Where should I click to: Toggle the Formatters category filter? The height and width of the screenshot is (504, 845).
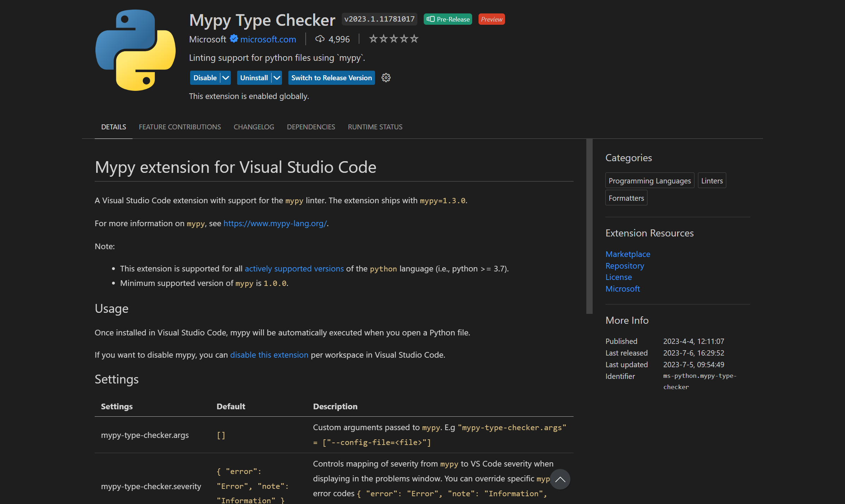[x=626, y=198]
